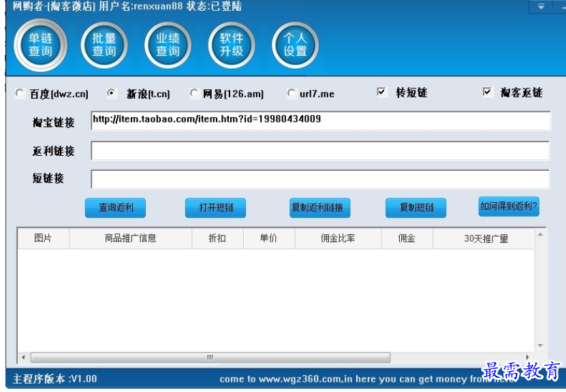This screenshot has width=566, height=392.
Task: Sort by the 单价 column header
Action: coord(269,238)
